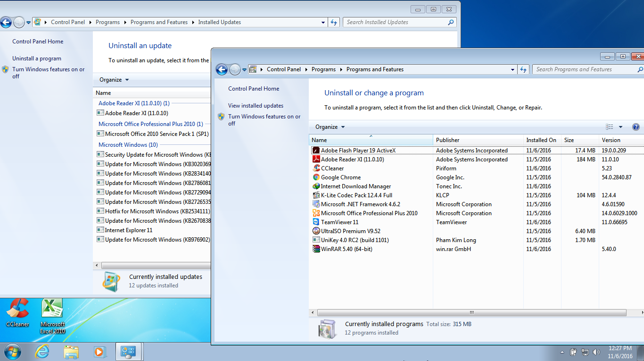
Task: Select Update for Microsoft Windows (KB976902)
Action: tap(153, 240)
